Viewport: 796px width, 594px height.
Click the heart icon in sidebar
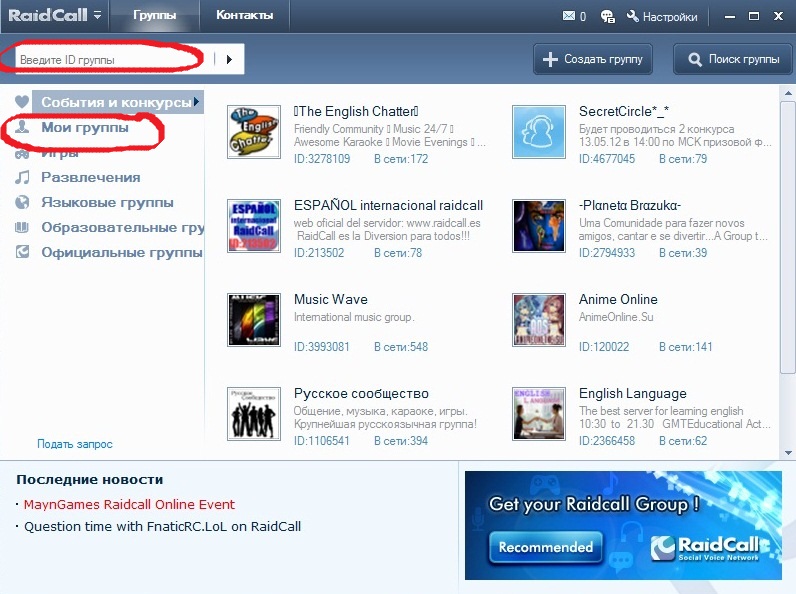pos(22,102)
